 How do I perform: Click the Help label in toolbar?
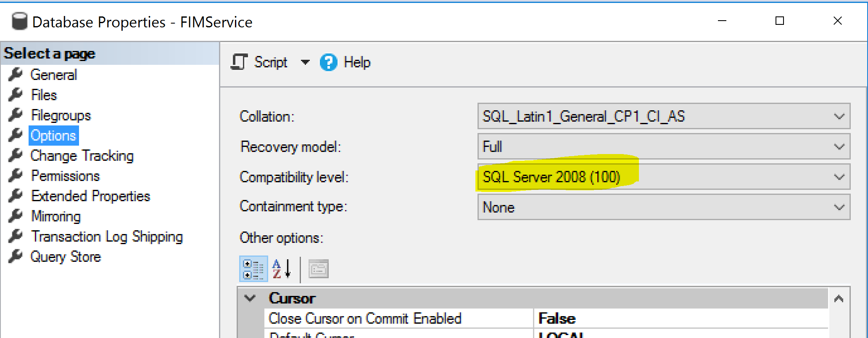pos(357,62)
